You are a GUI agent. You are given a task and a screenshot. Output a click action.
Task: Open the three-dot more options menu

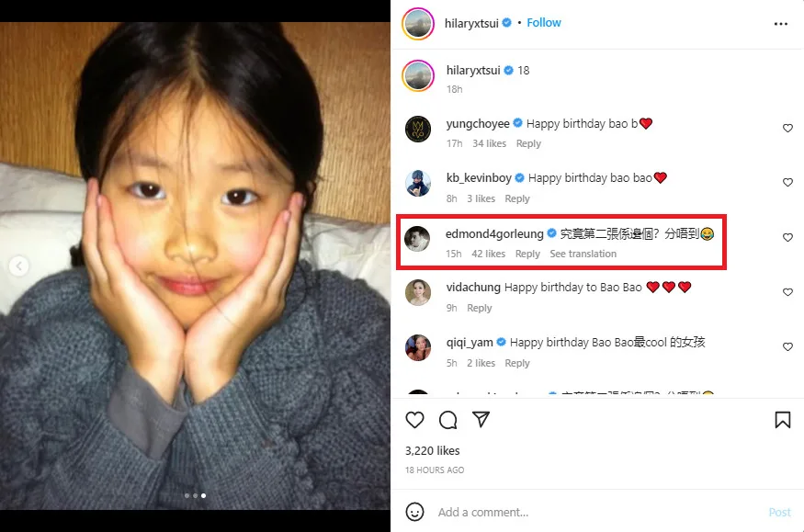tap(781, 23)
